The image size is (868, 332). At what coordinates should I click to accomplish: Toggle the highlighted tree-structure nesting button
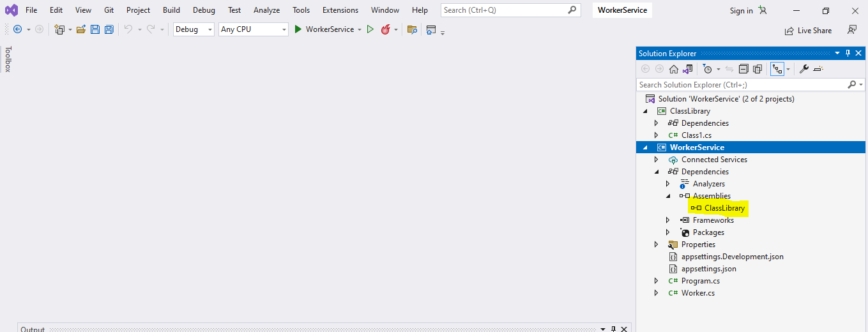pos(777,69)
